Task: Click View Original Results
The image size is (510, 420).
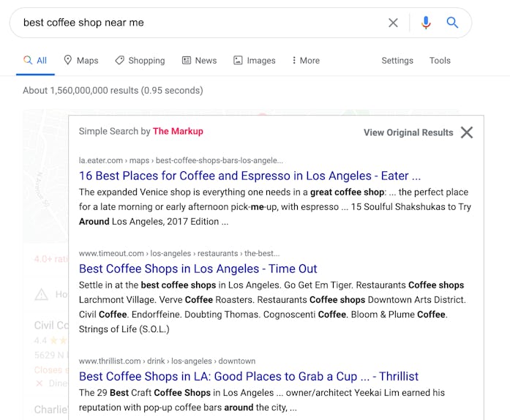Action: tap(408, 132)
